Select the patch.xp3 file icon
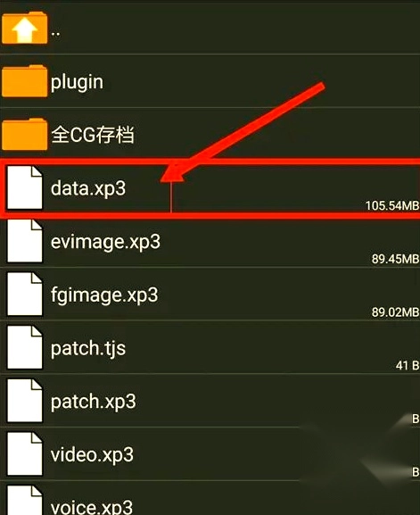The width and height of the screenshot is (420, 515). point(25,401)
